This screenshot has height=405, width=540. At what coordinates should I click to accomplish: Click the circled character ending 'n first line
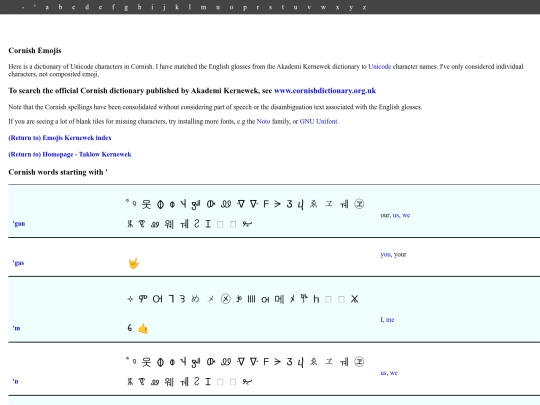coord(359,362)
